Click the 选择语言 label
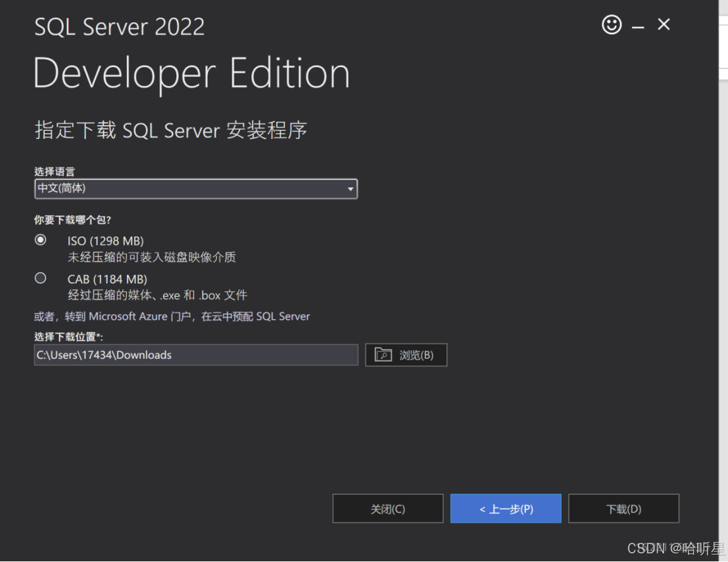This screenshot has width=728, height=562. pyautogui.click(x=55, y=172)
